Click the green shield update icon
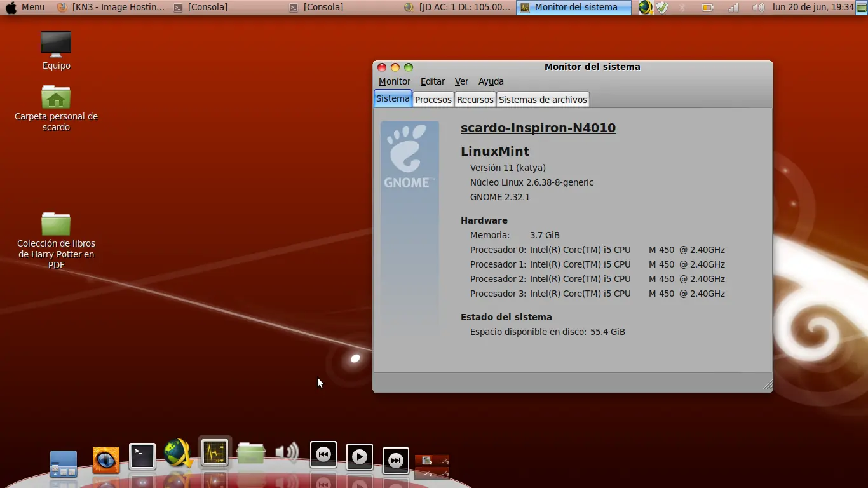The image size is (868, 488). click(662, 7)
